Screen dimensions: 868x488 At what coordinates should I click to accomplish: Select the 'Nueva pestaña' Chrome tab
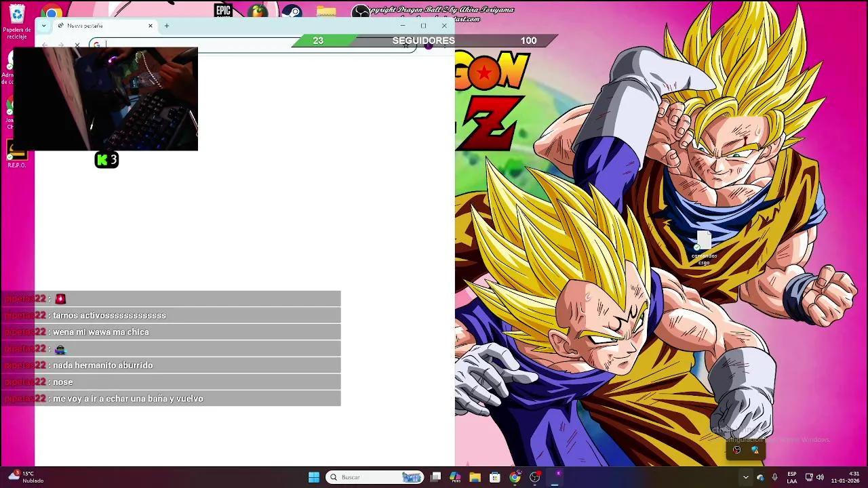(105, 26)
